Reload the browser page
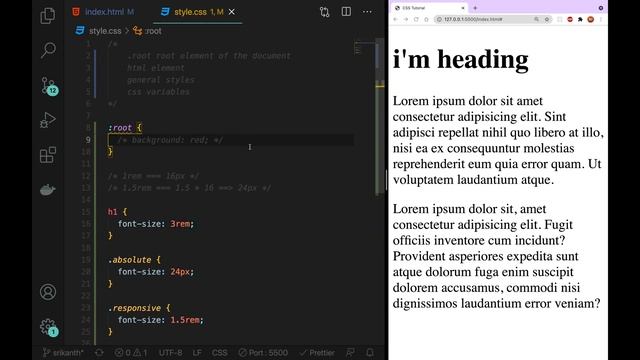 (x=416, y=19)
